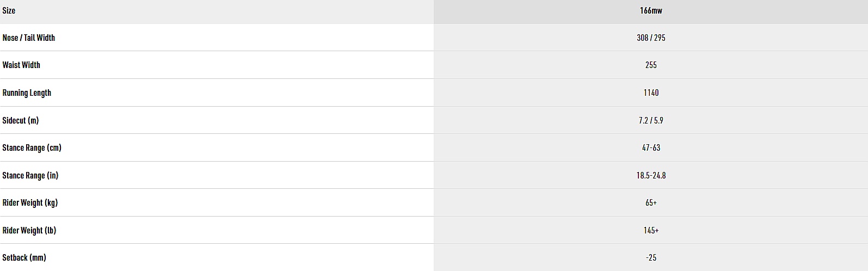Select the Rider Weight (lb) label
This screenshot has width=868, height=271.
click(29, 230)
